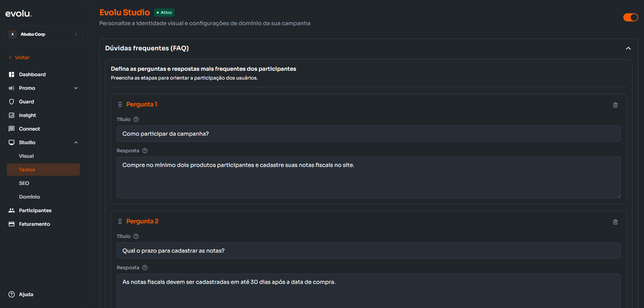Go to the SEO submenu item
The height and width of the screenshot is (308, 644).
click(24, 183)
